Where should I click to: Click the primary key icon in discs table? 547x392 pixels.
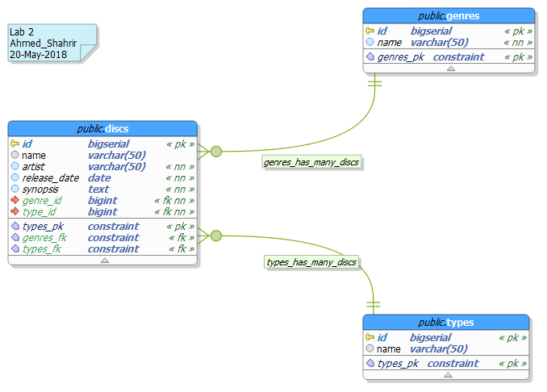tap(15, 144)
